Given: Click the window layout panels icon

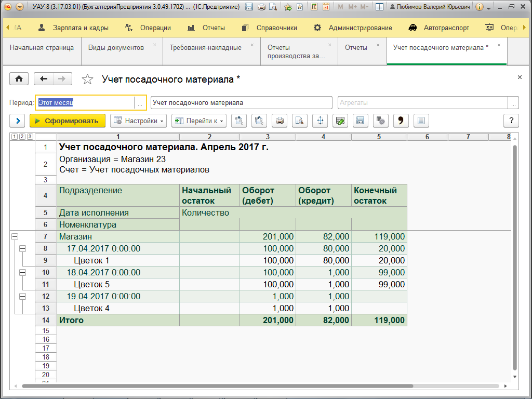Looking at the screenshot, I should tap(379, 7).
